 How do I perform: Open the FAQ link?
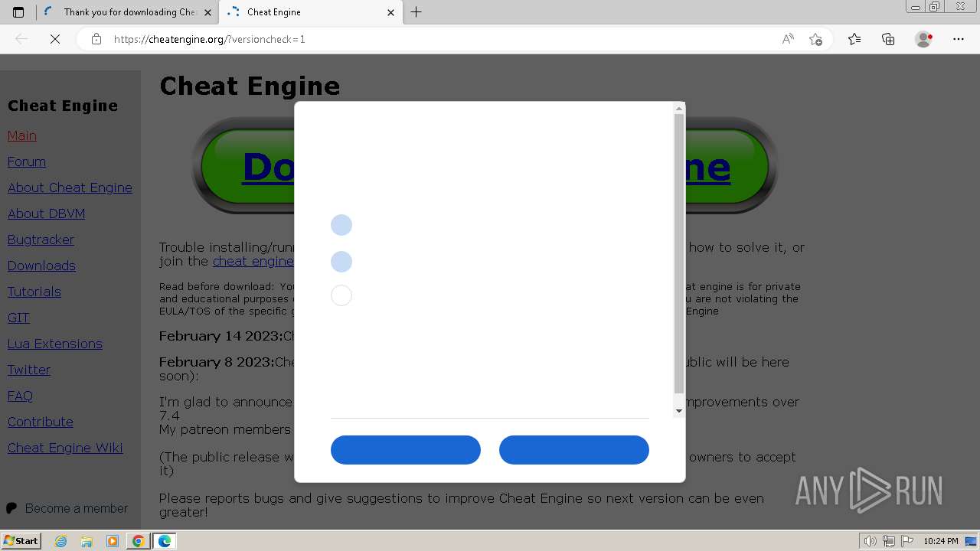pos(20,396)
